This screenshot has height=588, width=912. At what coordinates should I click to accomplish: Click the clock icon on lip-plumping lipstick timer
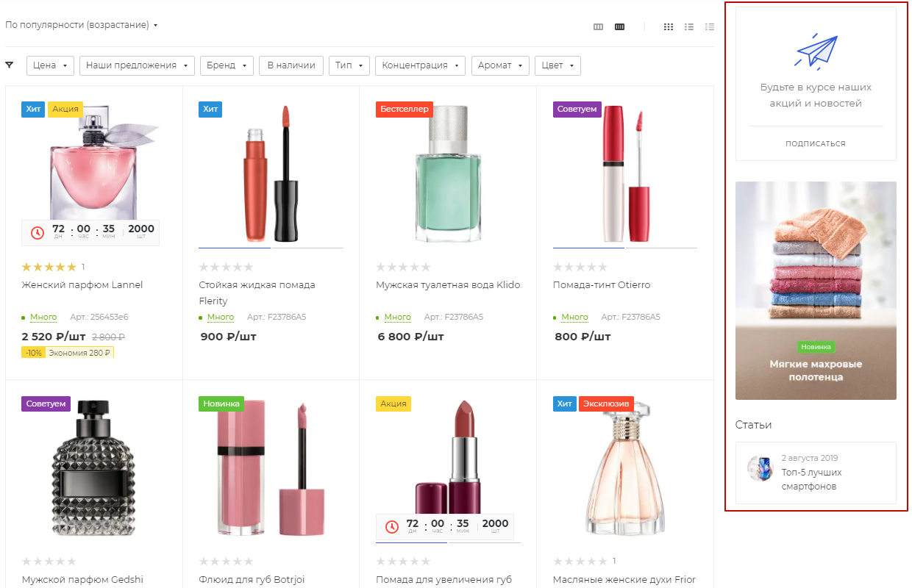(391, 526)
